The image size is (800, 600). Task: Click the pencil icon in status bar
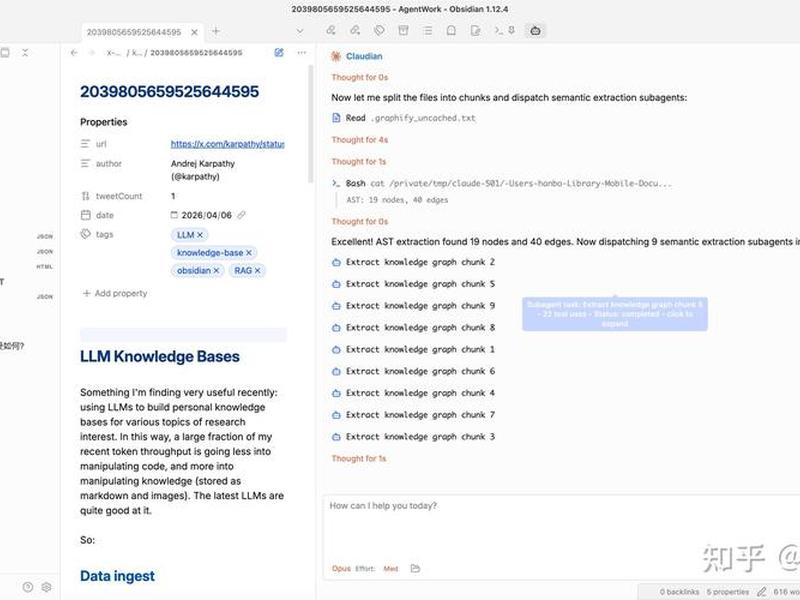pyautogui.click(x=761, y=592)
